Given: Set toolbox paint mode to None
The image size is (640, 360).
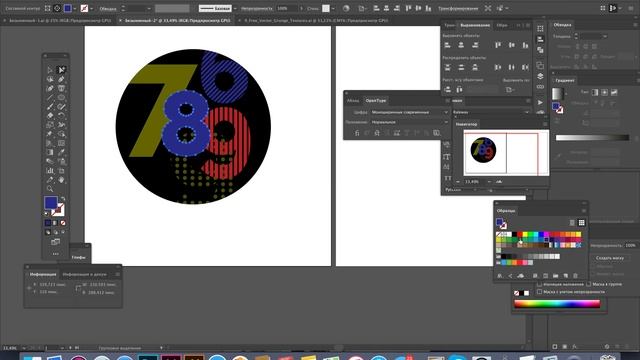Looking at the screenshot, I should pyautogui.click(x=63, y=223).
